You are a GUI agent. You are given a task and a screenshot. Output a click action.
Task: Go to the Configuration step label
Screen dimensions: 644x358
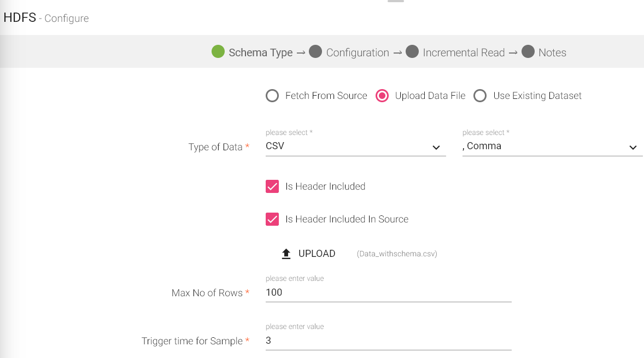(x=358, y=52)
